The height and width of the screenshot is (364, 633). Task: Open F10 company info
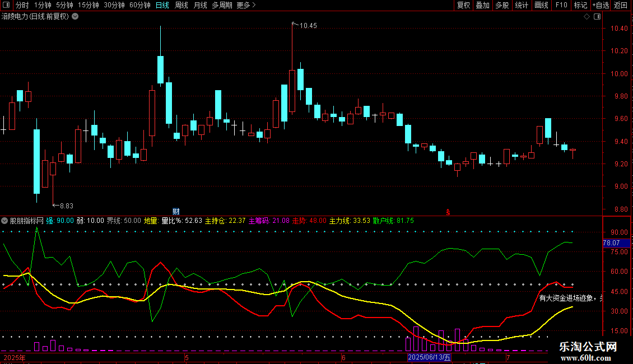pyautogui.click(x=561, y=5)
